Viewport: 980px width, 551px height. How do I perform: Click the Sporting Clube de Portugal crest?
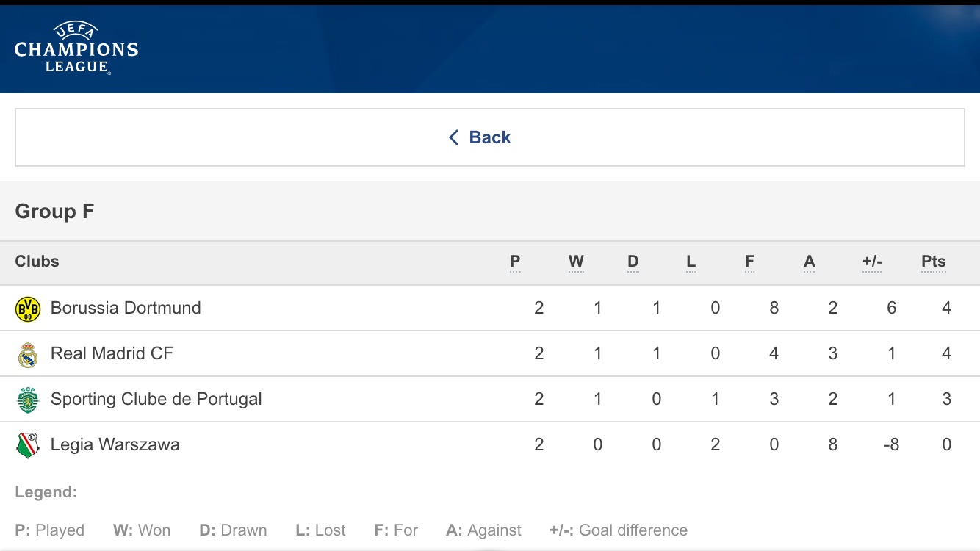click(28, 400)
